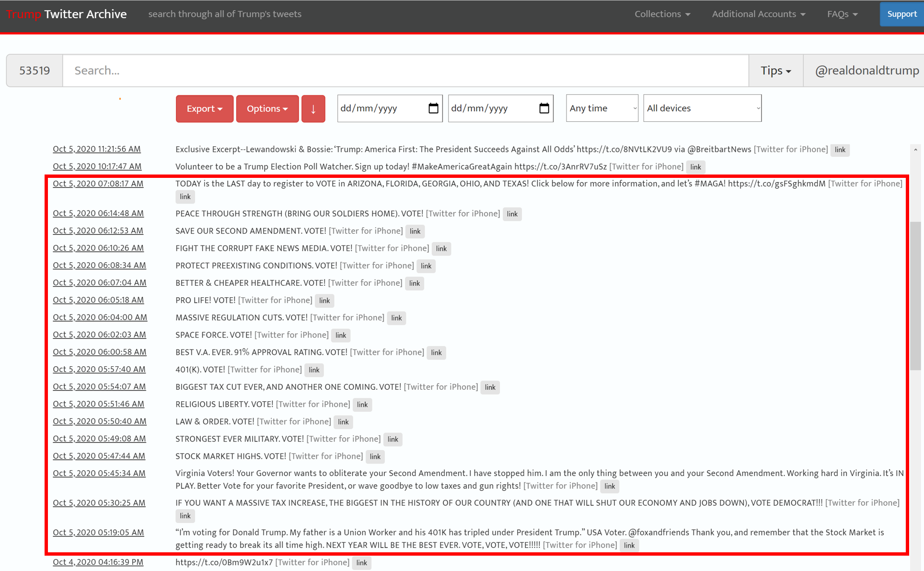
Task: Open tweet dated Oct 5, 2020 05:19:05 AM
Action: (x=98, y=532)
